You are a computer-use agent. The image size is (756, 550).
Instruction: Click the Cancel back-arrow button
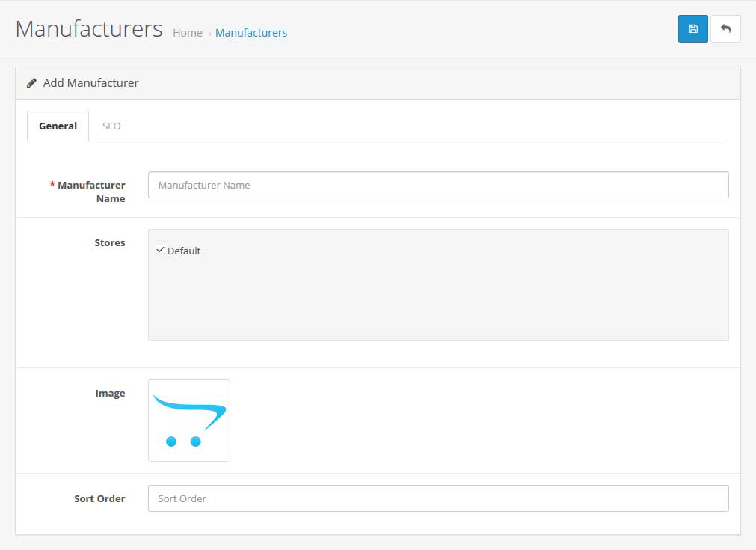(x=725, y=29)
